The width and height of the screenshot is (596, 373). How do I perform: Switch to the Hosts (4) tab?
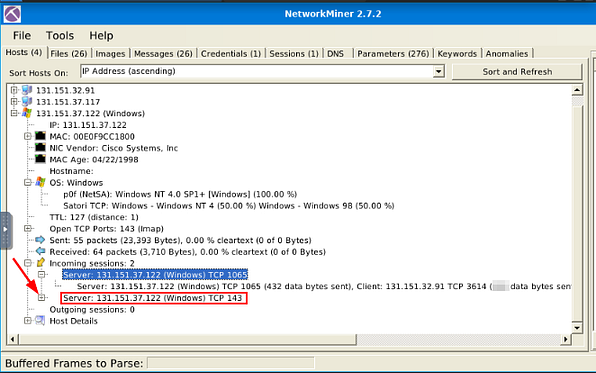24,52
